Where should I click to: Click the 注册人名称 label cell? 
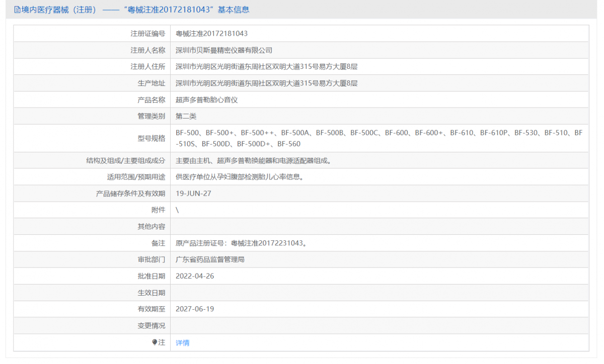92,50
